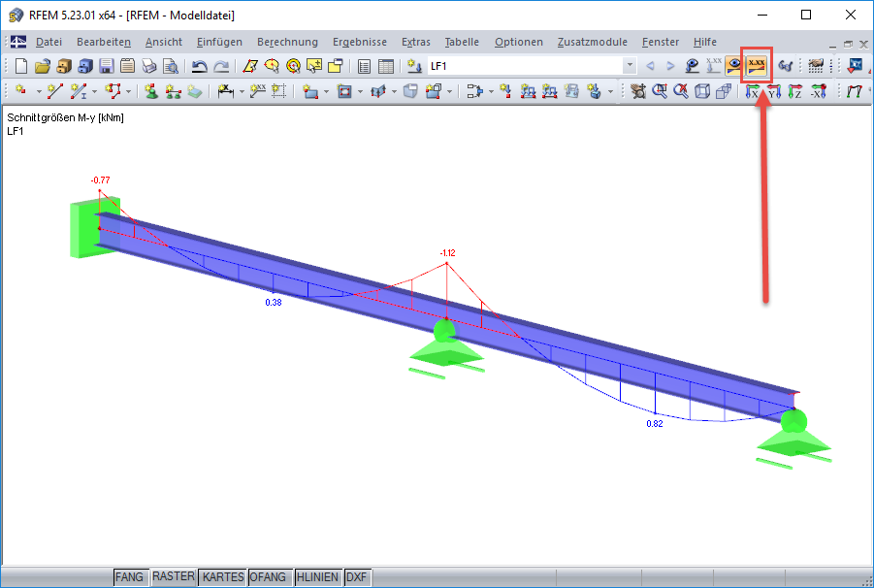
Task: Open the Bearbeiten menu
Action: [104, 42]
